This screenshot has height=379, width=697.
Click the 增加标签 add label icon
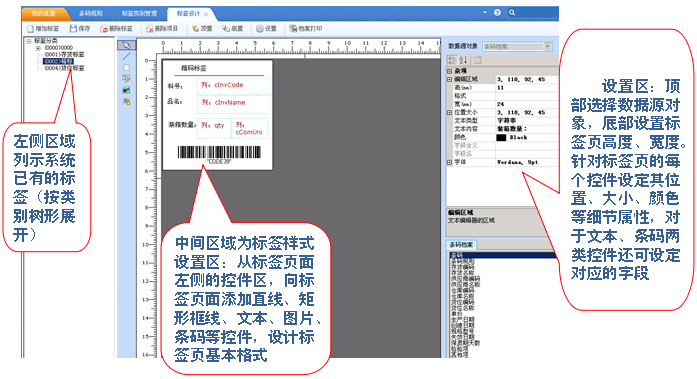[x=31, y=29]
